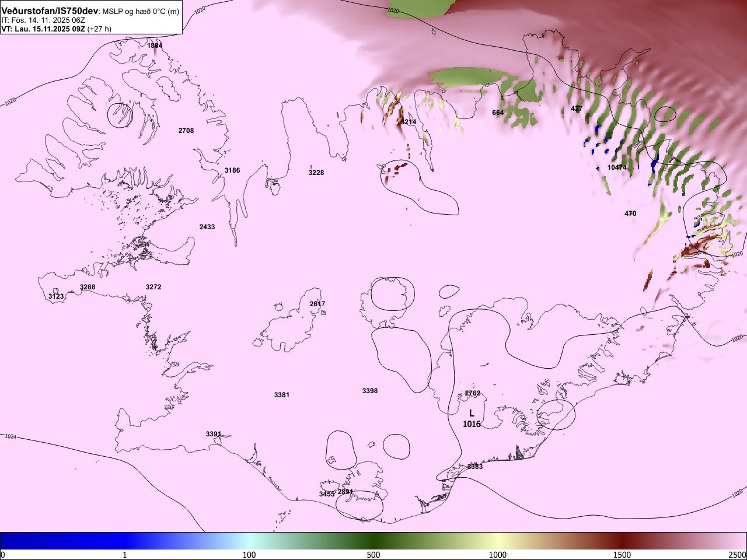Click the 100 tick on color scale
Screen dimensions: 747x560
tap(249, 555)
